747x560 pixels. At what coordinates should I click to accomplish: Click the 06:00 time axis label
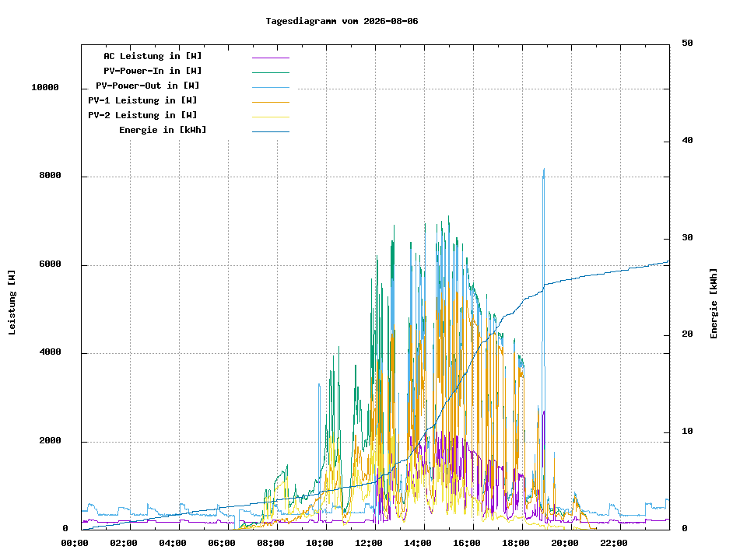(222, 544)
